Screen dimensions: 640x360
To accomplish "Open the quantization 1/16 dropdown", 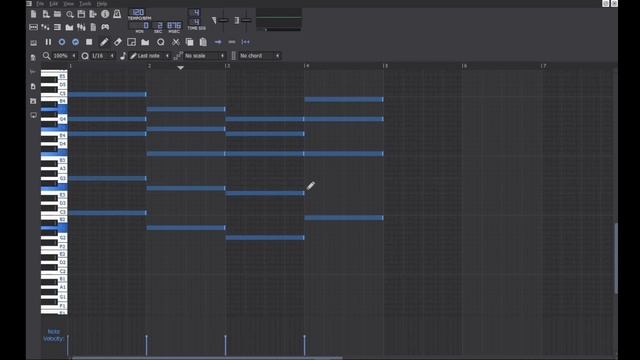I will (102, 56).
